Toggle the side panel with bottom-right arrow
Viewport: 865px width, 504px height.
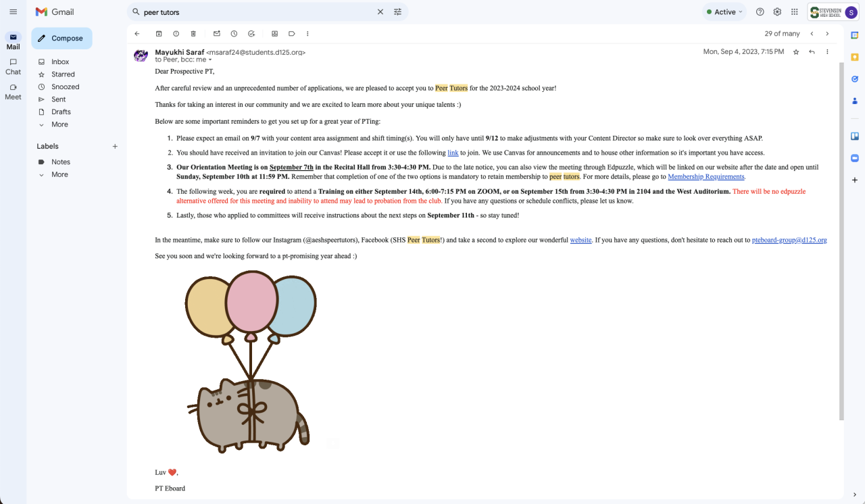click(x=854, y=495)
